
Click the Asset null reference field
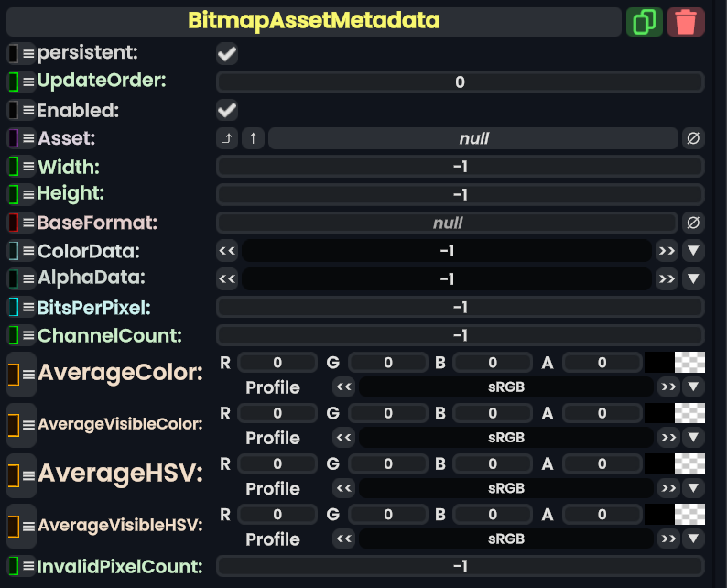(473, 138)
